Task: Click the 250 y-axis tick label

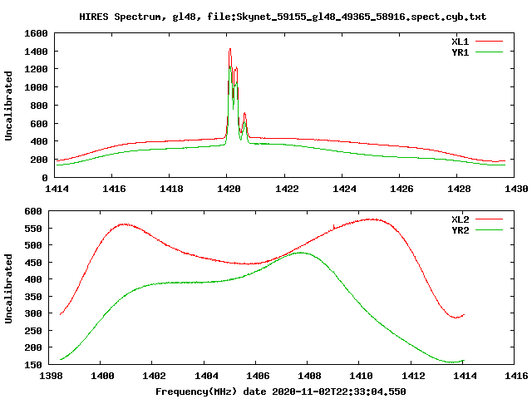Action: 33,331
